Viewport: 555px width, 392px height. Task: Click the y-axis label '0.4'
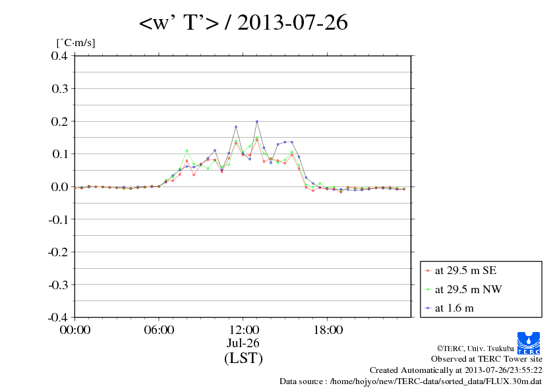(x=59, y=55)
